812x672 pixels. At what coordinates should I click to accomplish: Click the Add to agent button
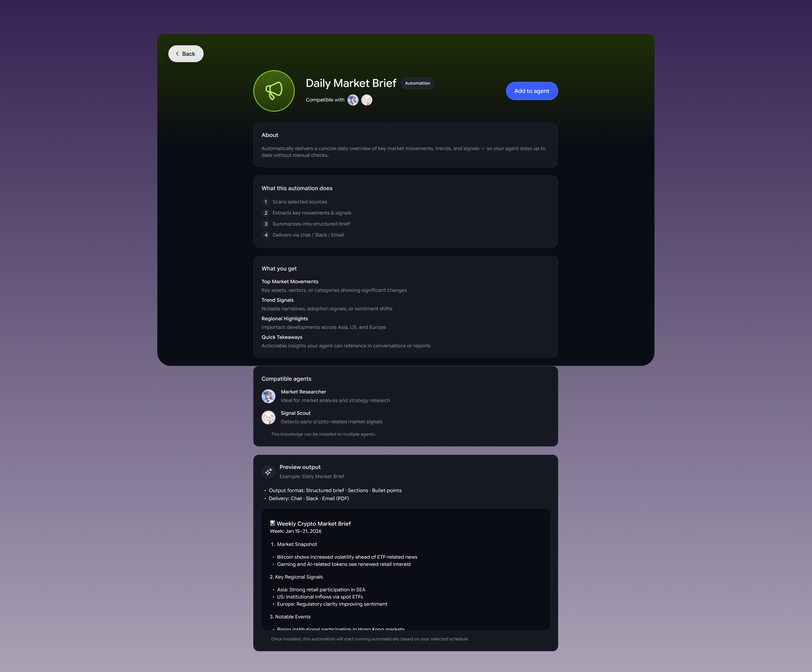pos(532,91)
